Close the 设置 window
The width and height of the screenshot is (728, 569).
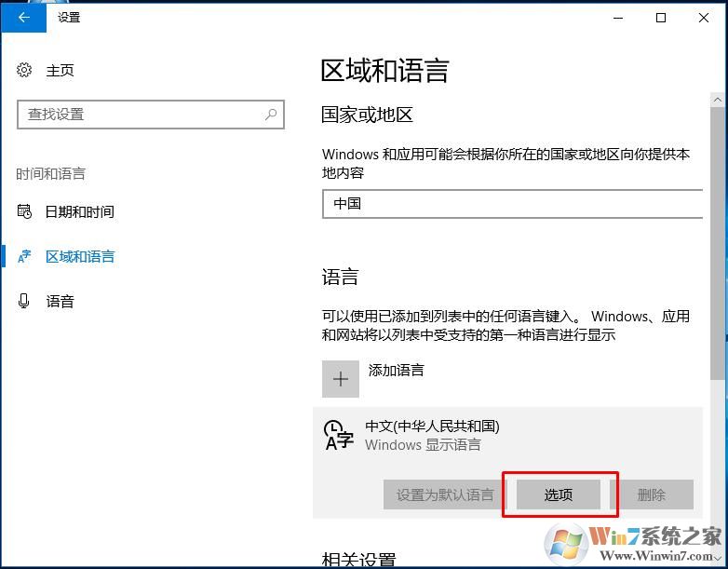(x=704, y=18)
